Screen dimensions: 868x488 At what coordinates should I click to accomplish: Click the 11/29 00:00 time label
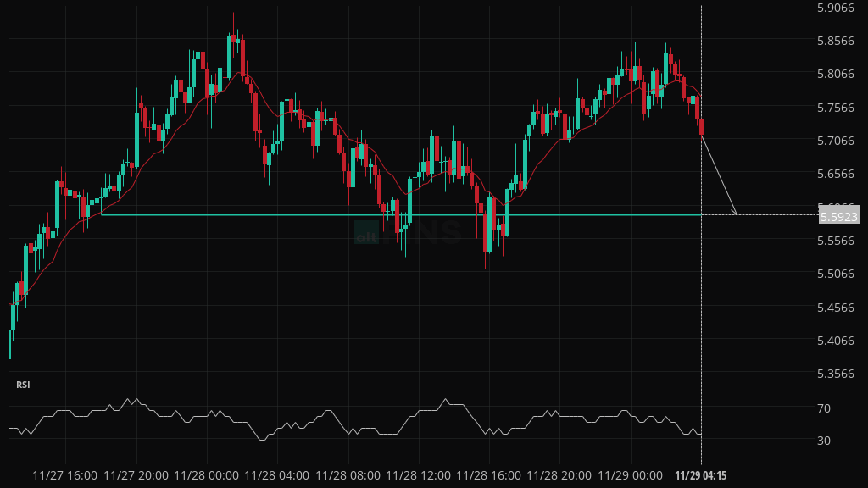coord(629,475)
